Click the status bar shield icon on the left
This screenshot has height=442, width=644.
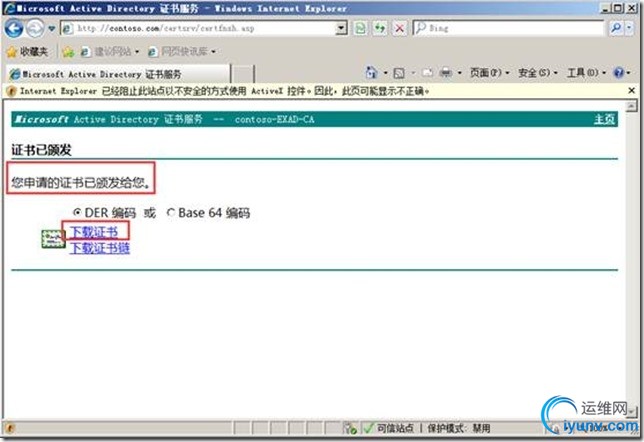click(x=10, y=428)
